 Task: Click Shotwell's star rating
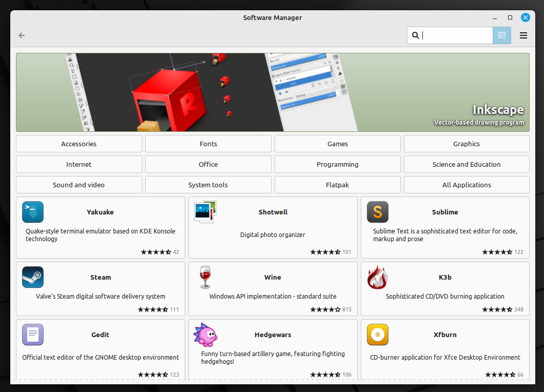pos(325,252)
